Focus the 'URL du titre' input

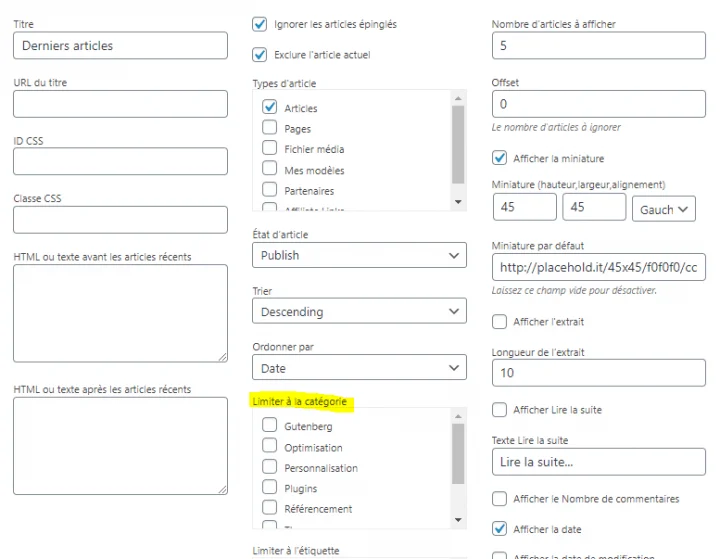coord(120,104)
